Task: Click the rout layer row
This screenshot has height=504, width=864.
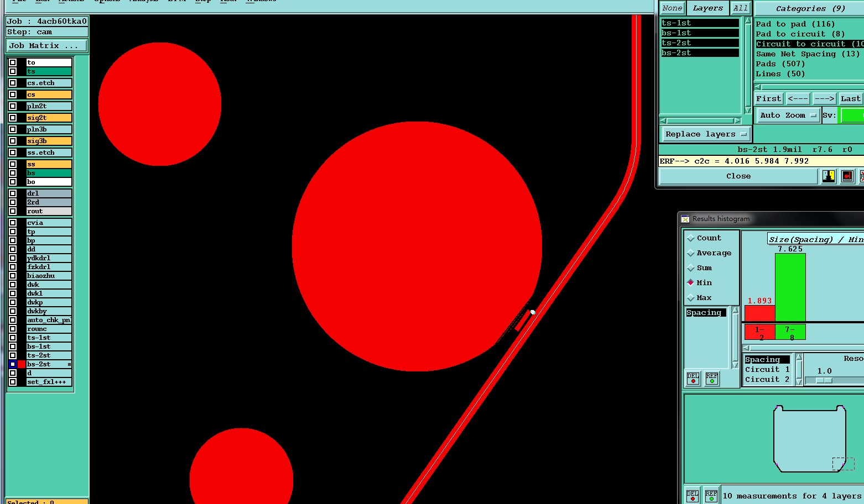Action: point(49,211)
